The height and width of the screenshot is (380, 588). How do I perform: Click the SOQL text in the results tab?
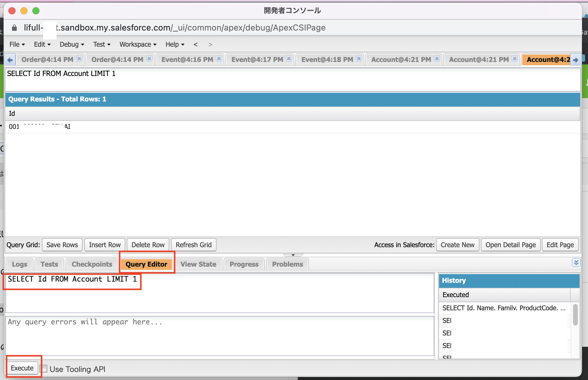pyautogui.click(x=61, y=74)
